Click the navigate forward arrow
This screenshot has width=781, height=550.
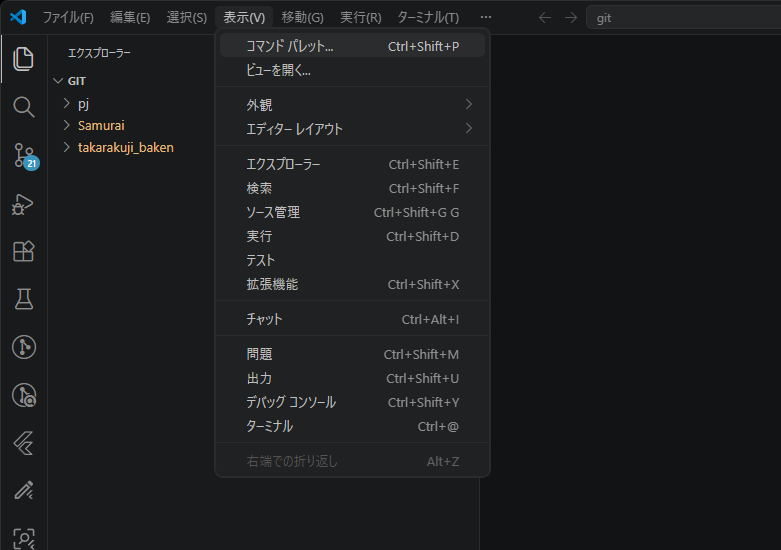[570, 17]
